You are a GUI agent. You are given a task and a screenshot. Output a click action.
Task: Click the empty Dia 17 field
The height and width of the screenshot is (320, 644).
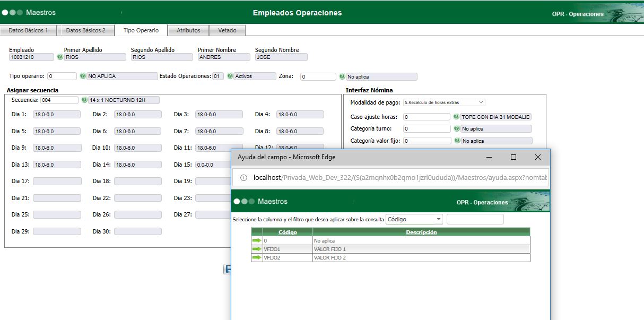(57, 181)
